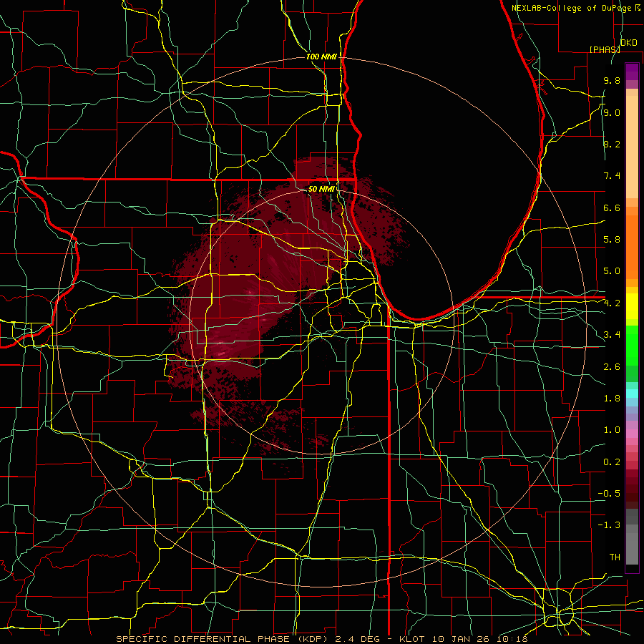Click the 1.0 scale value
This screenshot has height=644, width=644.
pyautogui.click(x=612, y=430)
